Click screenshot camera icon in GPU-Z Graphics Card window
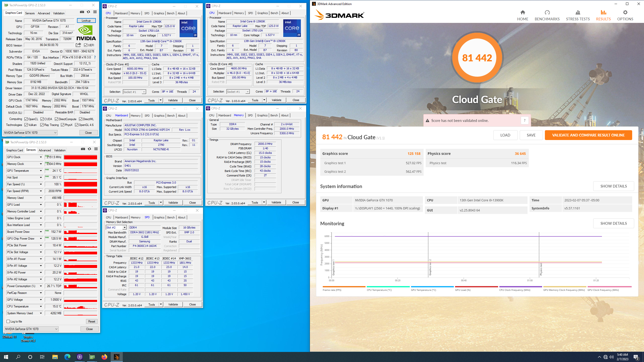644x362 pixels. (82, 12)
